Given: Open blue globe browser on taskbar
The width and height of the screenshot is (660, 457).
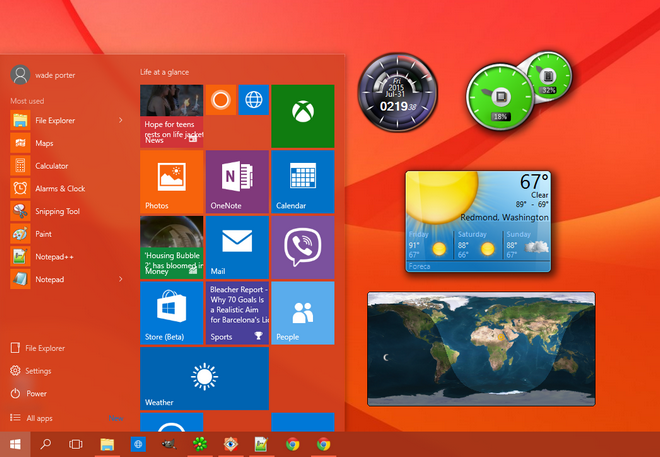Looking at the screenshot, I should point(138,444).
